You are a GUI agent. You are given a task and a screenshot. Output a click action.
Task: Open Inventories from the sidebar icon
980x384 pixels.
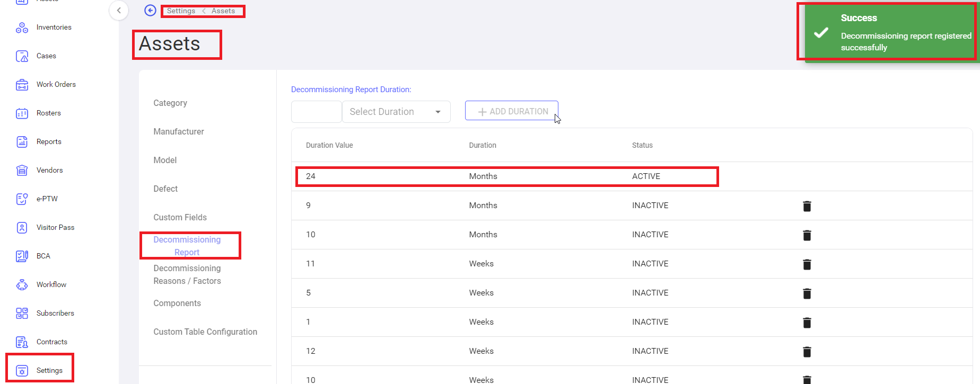pyautogui.click(x=22, y=28)
